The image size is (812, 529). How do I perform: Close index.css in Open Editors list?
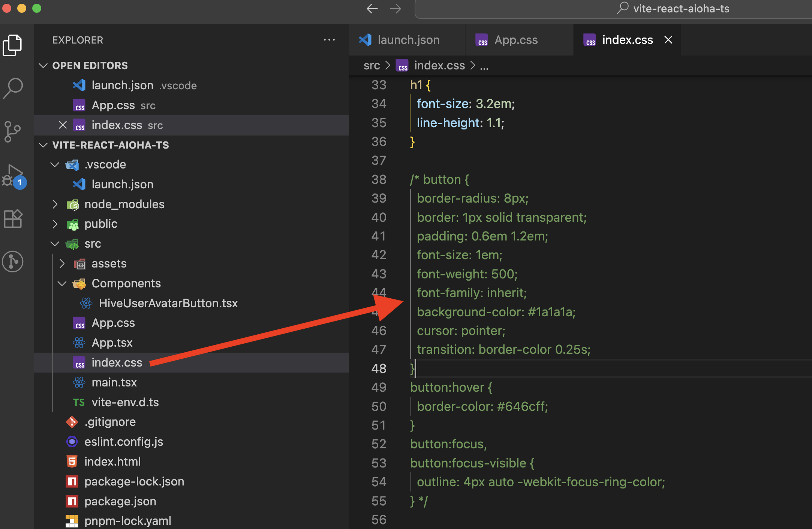pyautogui.click(x=63, y=125)
